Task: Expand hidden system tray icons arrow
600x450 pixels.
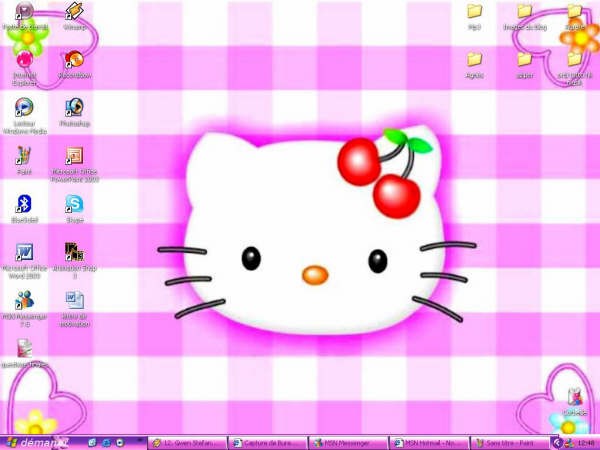Action: click(557, 443)
